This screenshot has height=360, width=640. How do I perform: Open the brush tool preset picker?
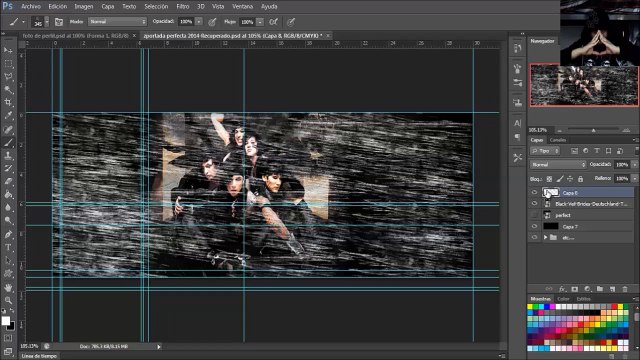(17, 22)
